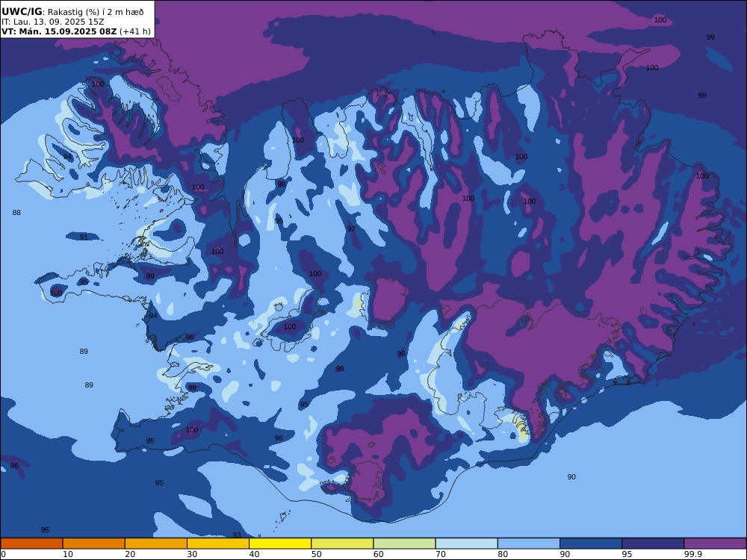747x560 pixels.
Task: Select the map value "91"
Action: [x=84, y=237]
